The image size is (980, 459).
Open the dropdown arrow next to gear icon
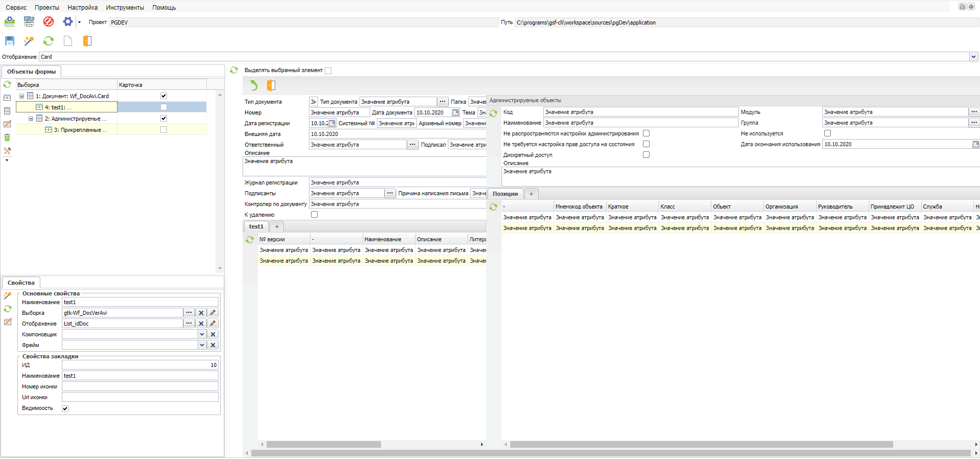coord(79,22)
